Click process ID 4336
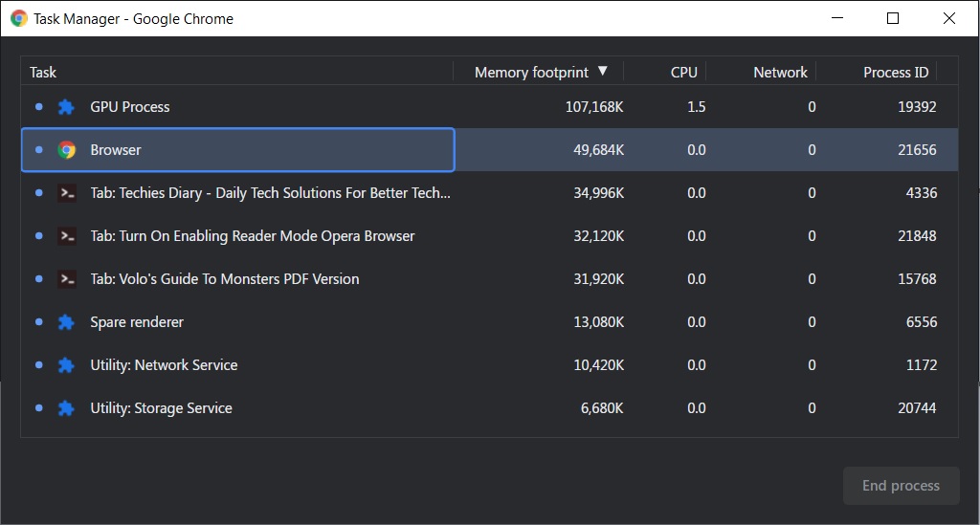980x525 pixels. point(922,193)
